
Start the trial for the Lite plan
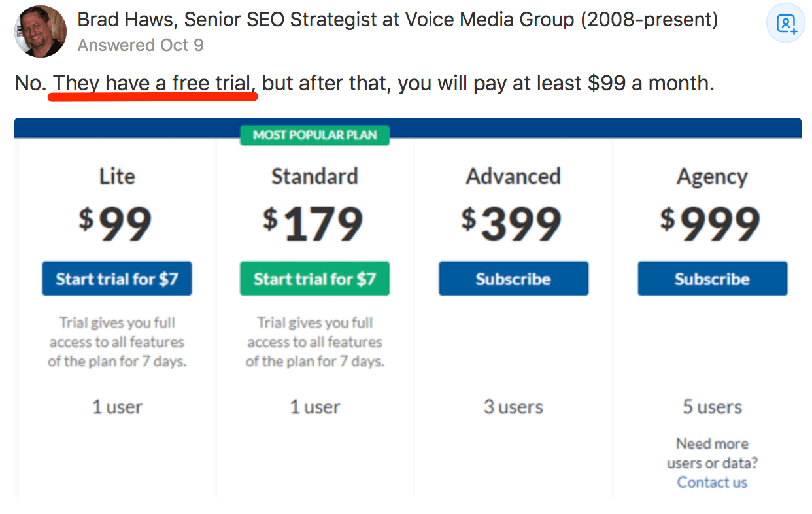(116, 278)
